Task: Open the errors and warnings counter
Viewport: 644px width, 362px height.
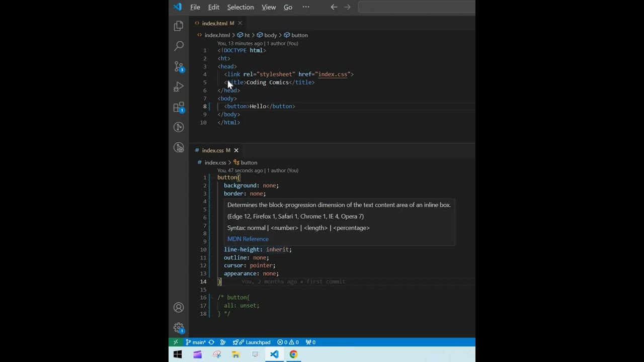Action: (288, 342)
